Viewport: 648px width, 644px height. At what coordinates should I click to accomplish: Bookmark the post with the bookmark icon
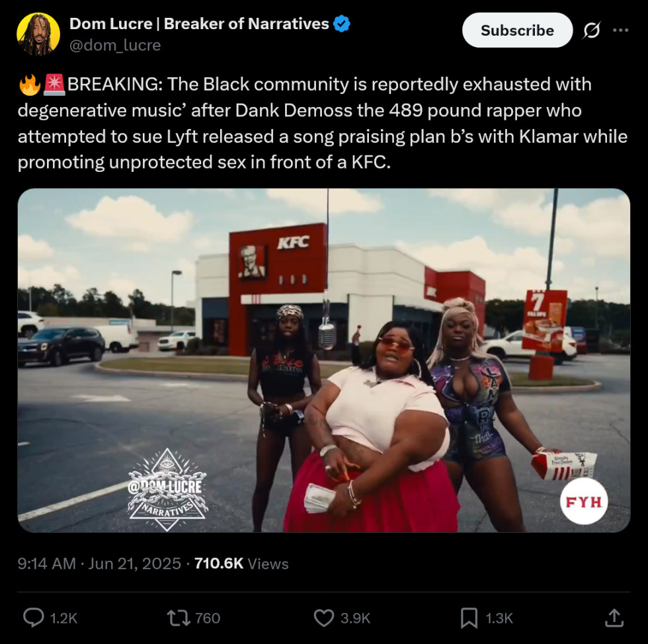(469, 618)
